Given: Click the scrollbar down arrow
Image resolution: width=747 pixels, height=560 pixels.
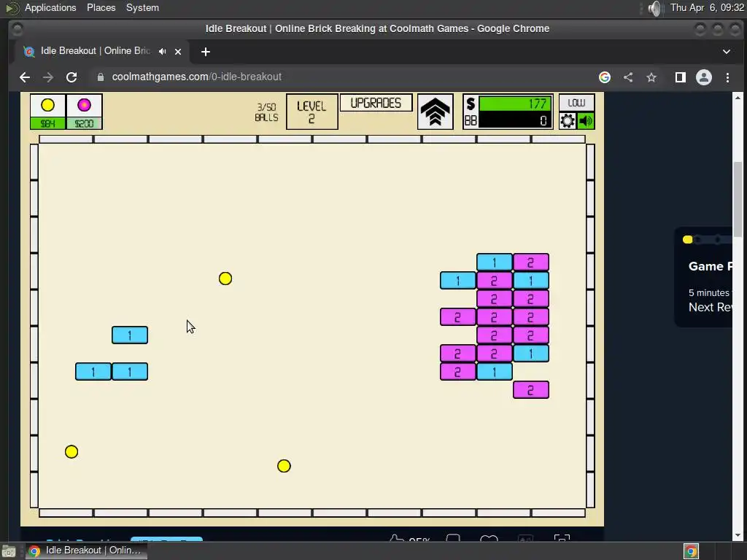Looking at the screenshot, I should pos(738,536).
